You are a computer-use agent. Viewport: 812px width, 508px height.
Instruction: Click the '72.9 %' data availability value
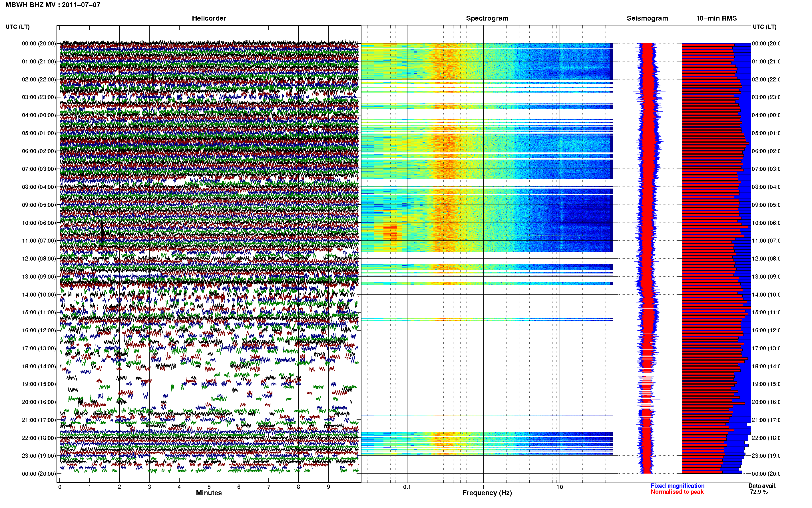pos(759,492)
